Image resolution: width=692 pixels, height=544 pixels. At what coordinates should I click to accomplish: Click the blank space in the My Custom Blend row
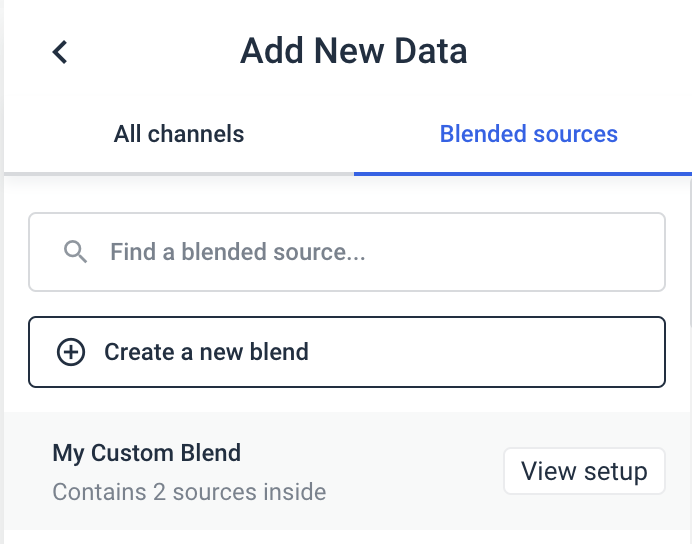(x=410, y=471)
